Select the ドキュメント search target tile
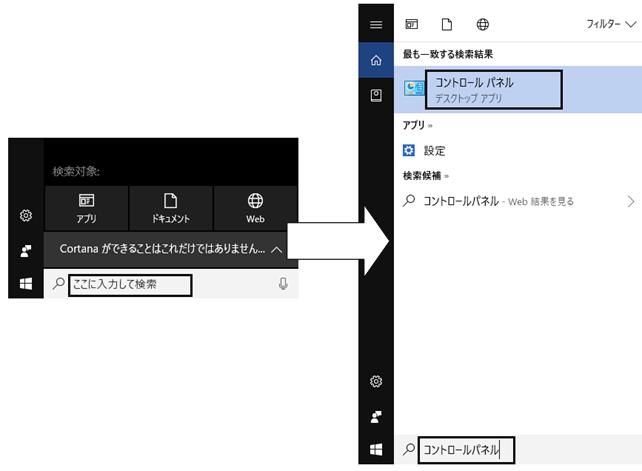 click(x=171, y=208)
